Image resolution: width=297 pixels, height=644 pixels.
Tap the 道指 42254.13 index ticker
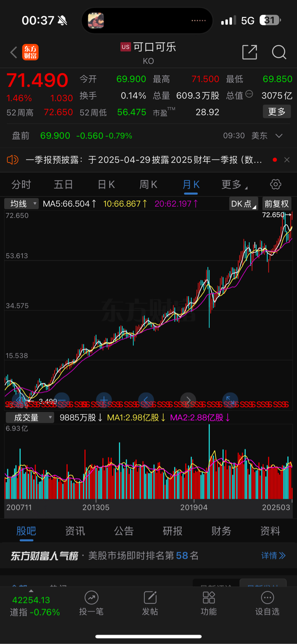click(x=35, y=606)
